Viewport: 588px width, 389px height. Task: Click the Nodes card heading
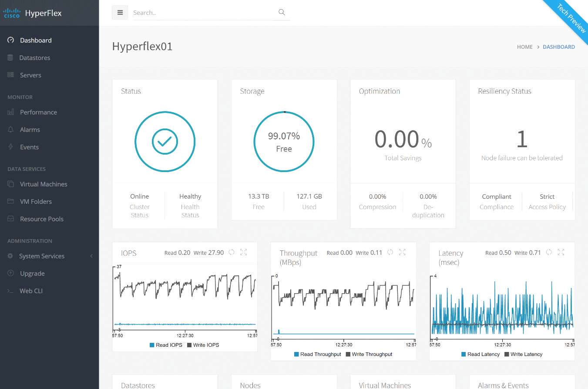250,385
